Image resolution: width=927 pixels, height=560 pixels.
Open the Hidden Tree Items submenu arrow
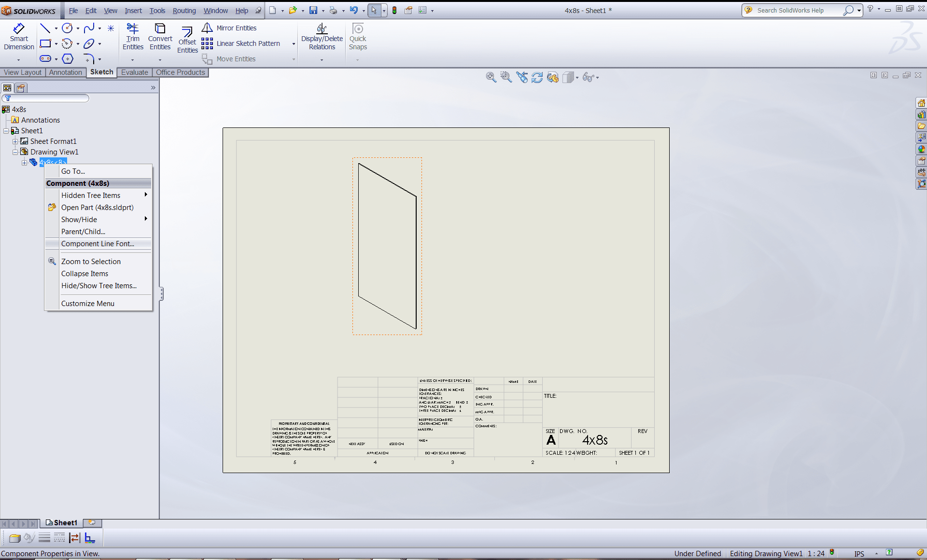pos(146,195)
